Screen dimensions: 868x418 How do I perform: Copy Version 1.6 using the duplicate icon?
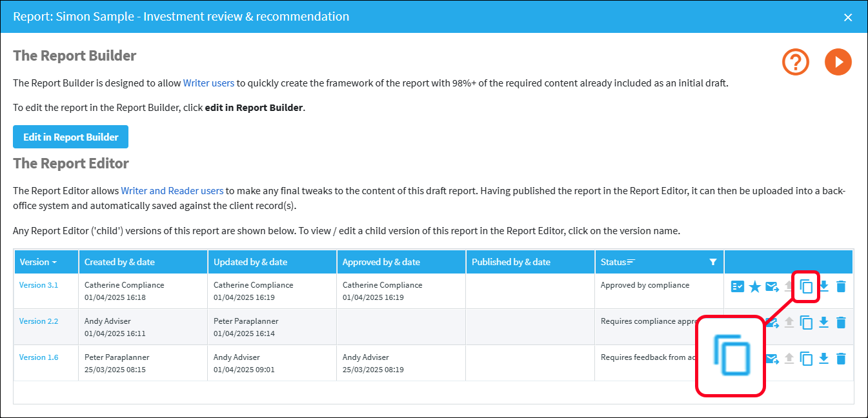click(806, 359)
